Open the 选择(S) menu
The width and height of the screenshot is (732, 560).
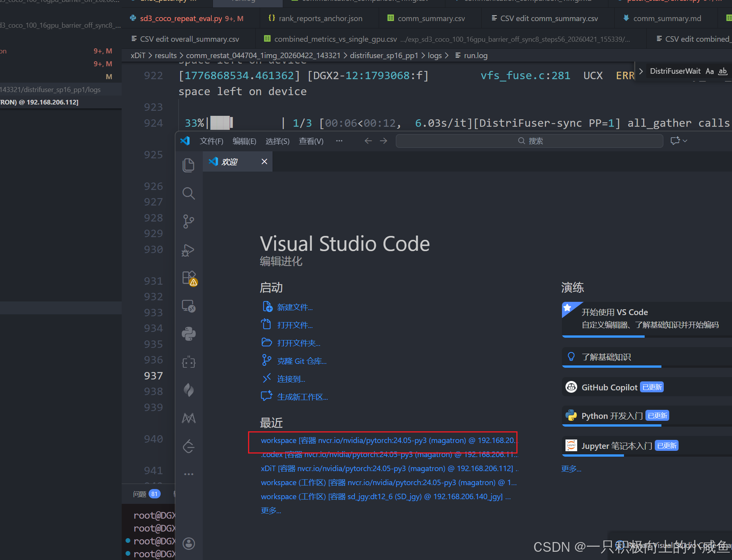pyautogui.click(x=277, y=141)
